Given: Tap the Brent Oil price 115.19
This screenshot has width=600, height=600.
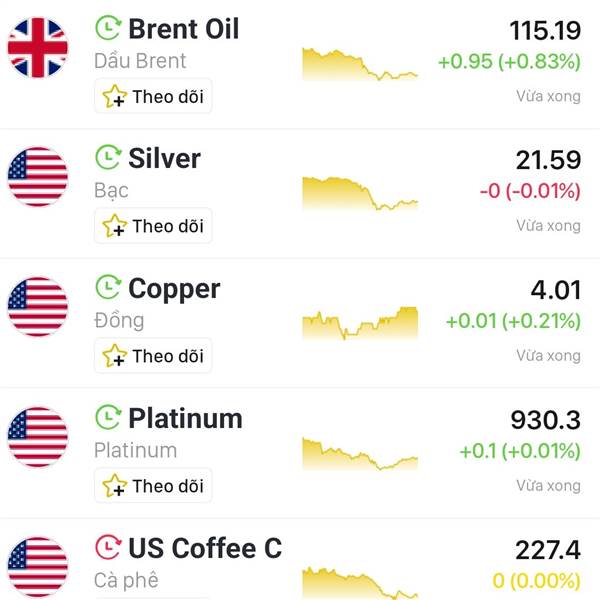Looking at the screenshot, I should coord(545,31).
